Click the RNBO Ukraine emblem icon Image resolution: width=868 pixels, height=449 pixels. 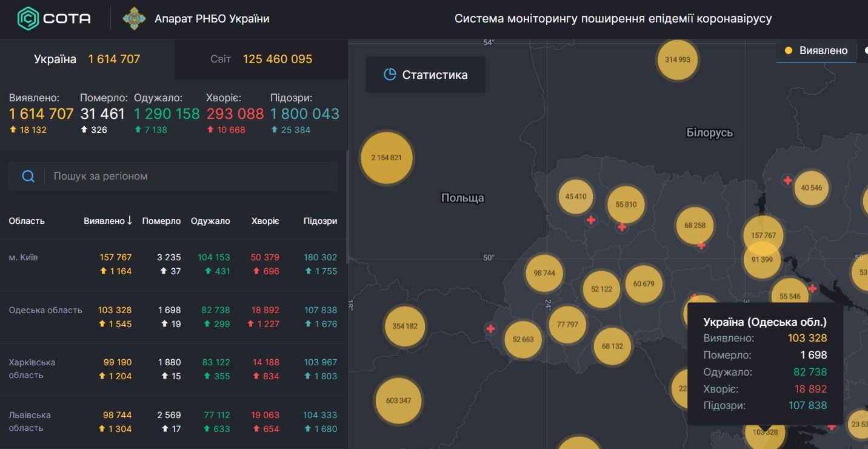pos(134,19)
